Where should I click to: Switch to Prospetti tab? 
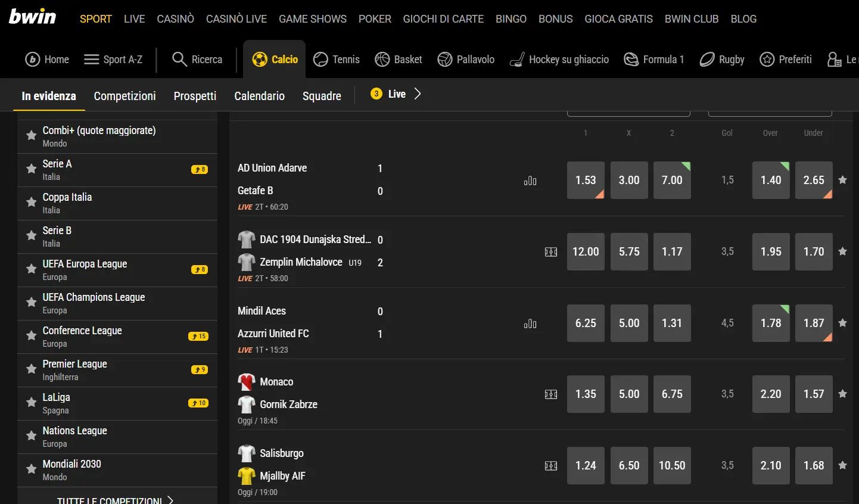pos(195,96)
